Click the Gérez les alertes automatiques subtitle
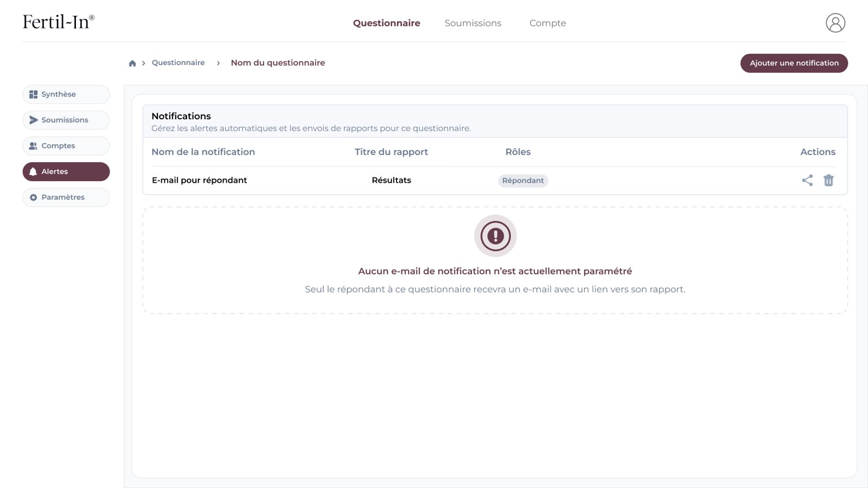Image resolution: width=868 pixels, height=488 pixels. tap(311, 129)
